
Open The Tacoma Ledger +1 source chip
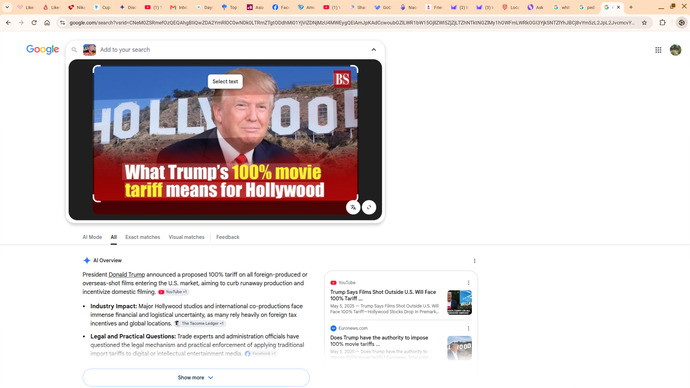pos(199,323)
